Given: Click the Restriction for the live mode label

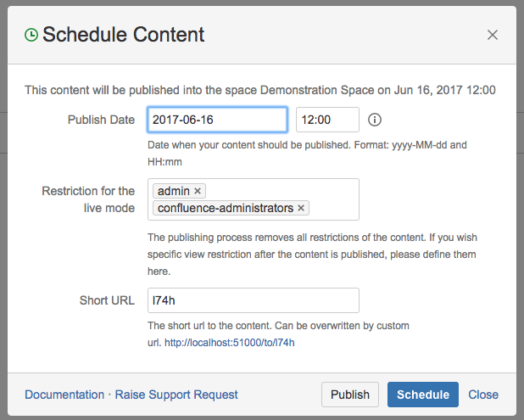Looking at the screenshot, I should point(88,199).
